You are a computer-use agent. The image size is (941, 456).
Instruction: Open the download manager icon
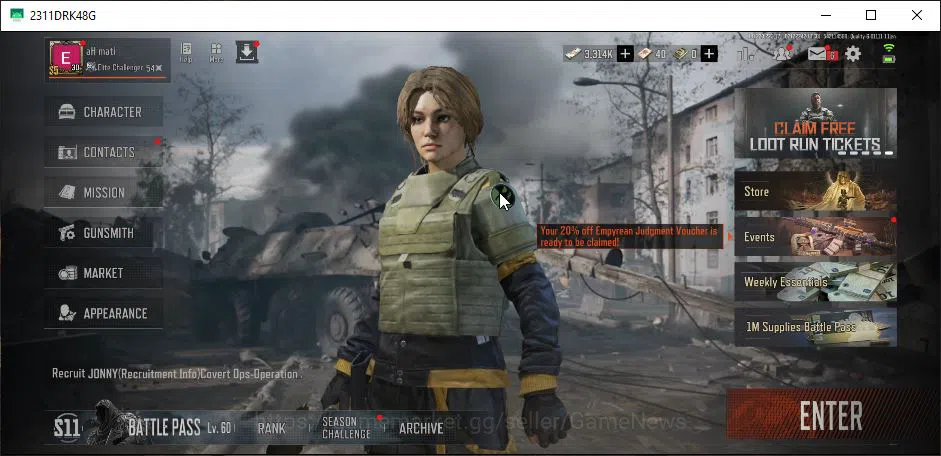(246, 52)
